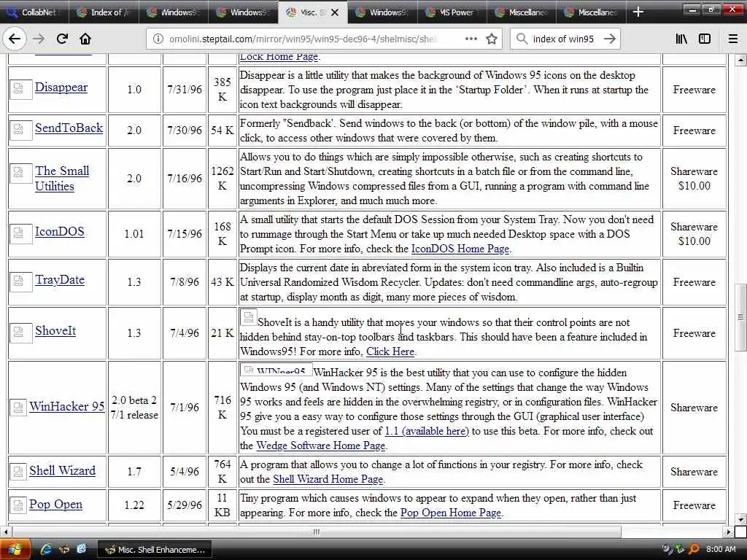This screenshot has height=560, width=747.
Task: Visit the Wedge Software Home Page
Action: pos(321,446)
